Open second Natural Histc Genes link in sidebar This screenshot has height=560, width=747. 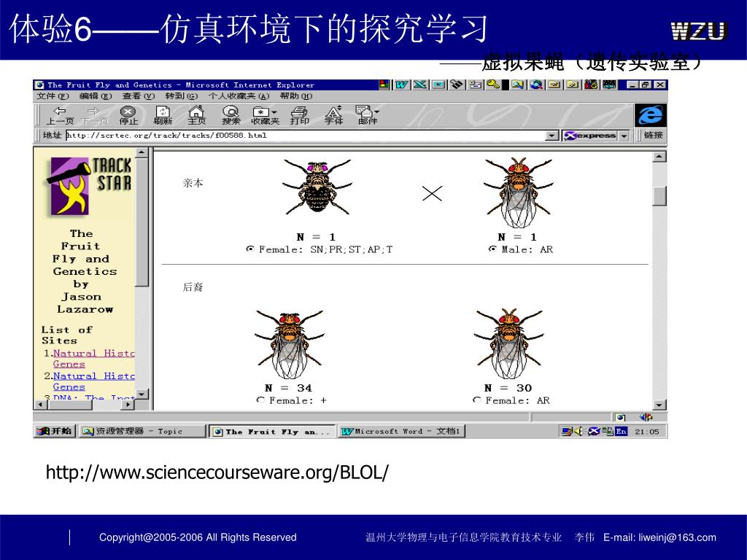coord(93,381)
